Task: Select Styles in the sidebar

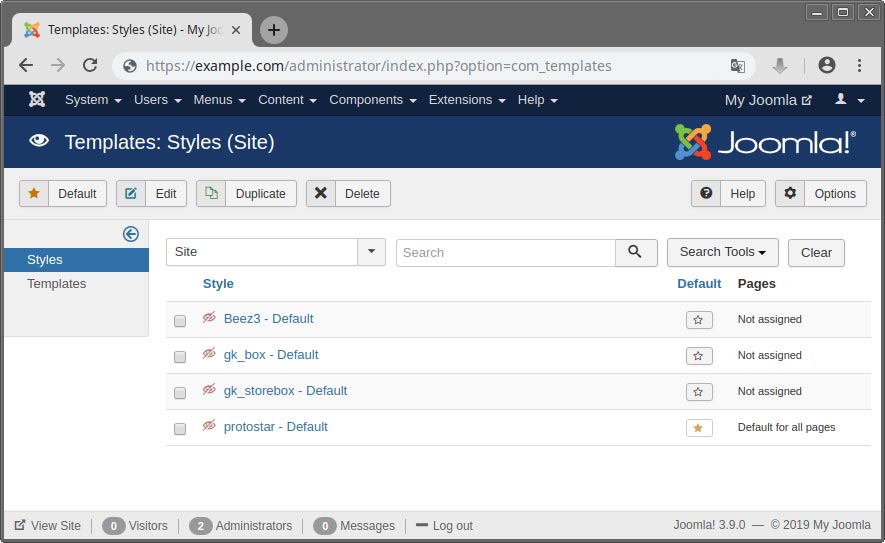Action: [76, 260]
